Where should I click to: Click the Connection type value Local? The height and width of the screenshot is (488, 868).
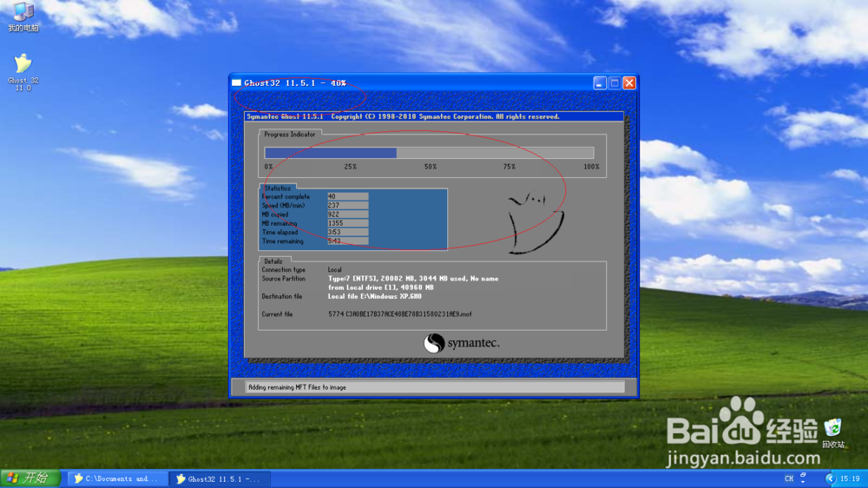pos(334,270)
